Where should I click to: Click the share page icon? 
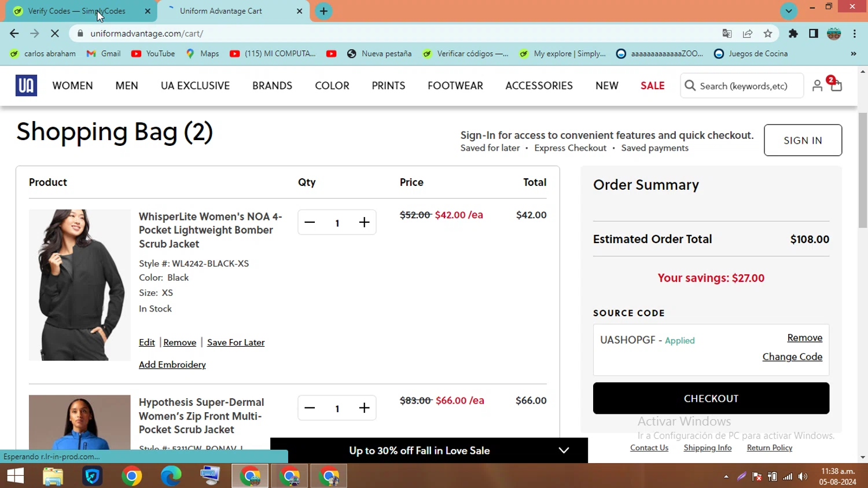tap(748, 34)
